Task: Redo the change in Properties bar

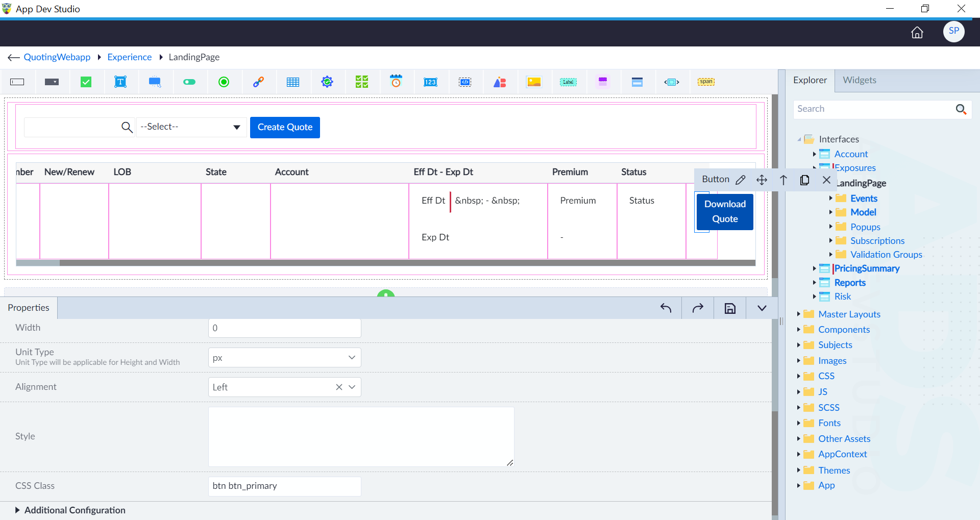Action: click(698, 308)
